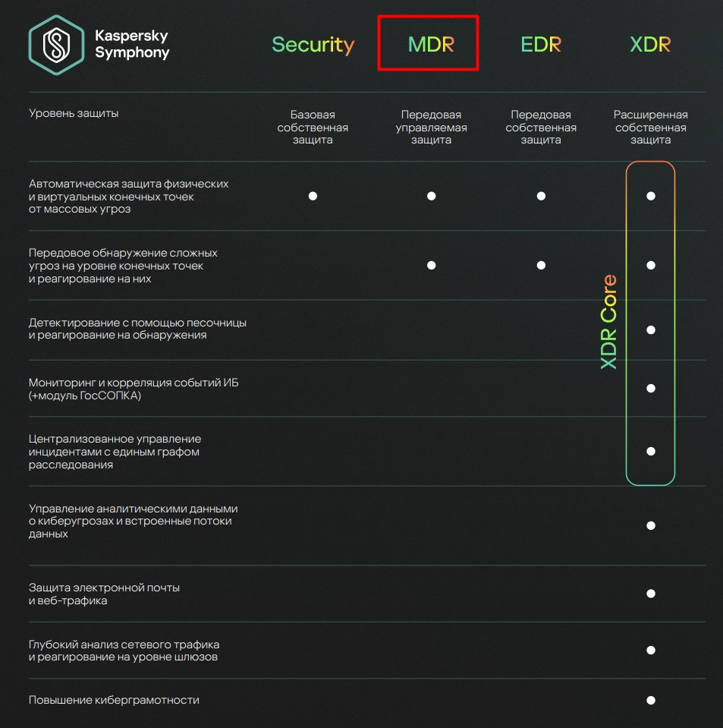Click XDR dot in 'Передовое обнаружение' row
Image resolution: width=723 pixels, height=728 pixels.
pos(651,265)
